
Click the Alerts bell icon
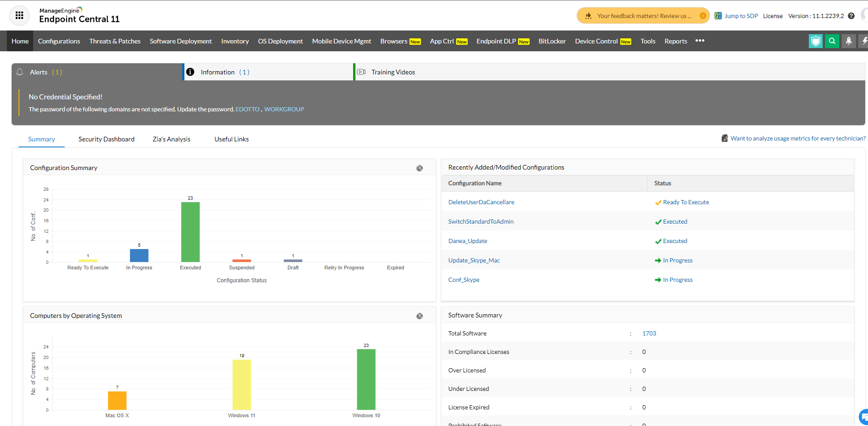point(20,72)
